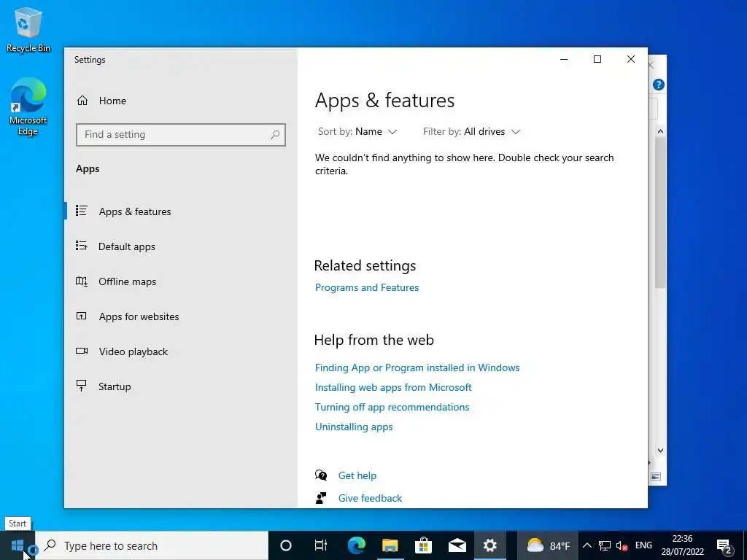Select the Microsoft Edge desktop shortcut
Image resolution: width=747 pixels, height=560 pixels.
coord(28,106)
